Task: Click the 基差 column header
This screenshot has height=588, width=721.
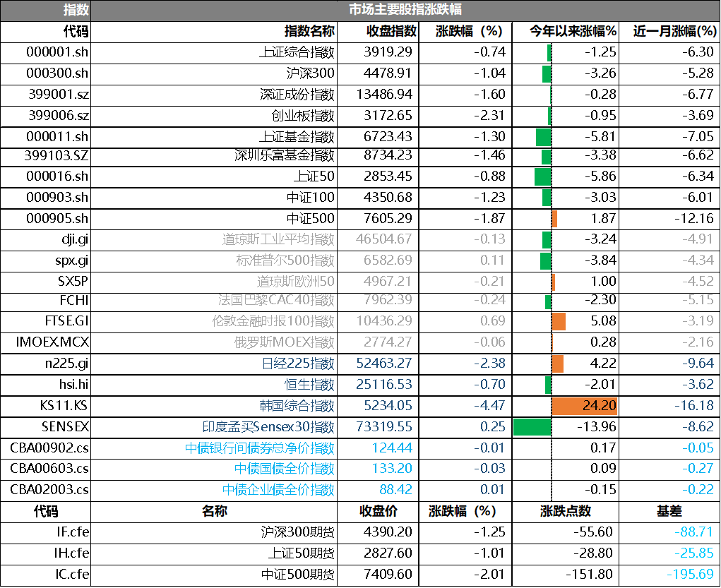Action: pos(669,512)
